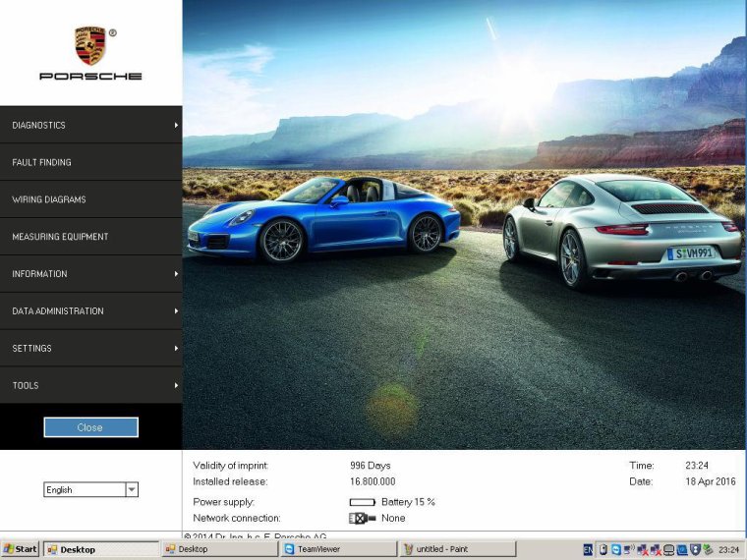Switch to TeamViewer taskbar button

point(337,549)
